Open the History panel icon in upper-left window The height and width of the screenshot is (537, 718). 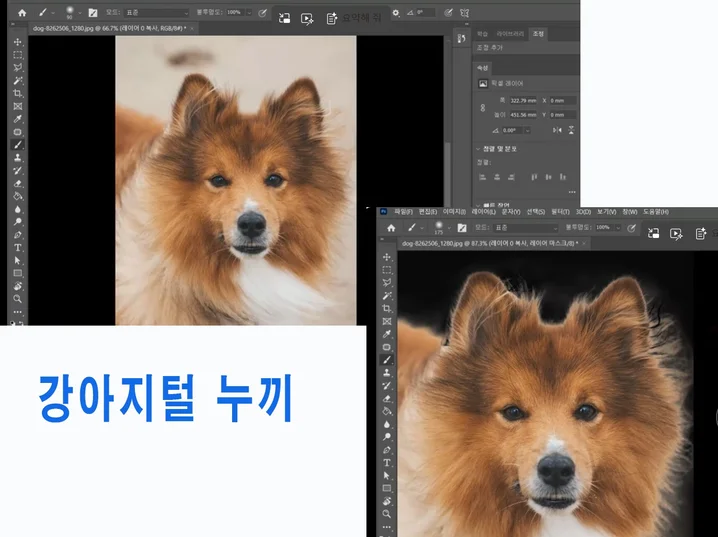461,38
